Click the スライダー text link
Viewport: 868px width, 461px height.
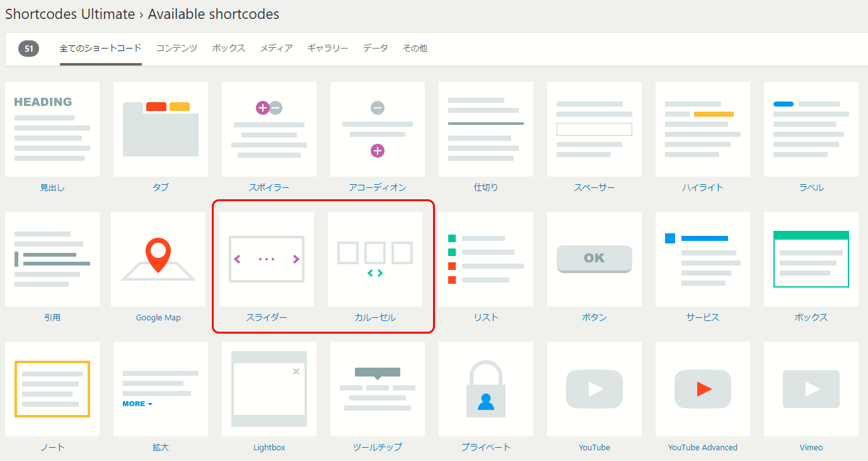[x=267, y=317]
